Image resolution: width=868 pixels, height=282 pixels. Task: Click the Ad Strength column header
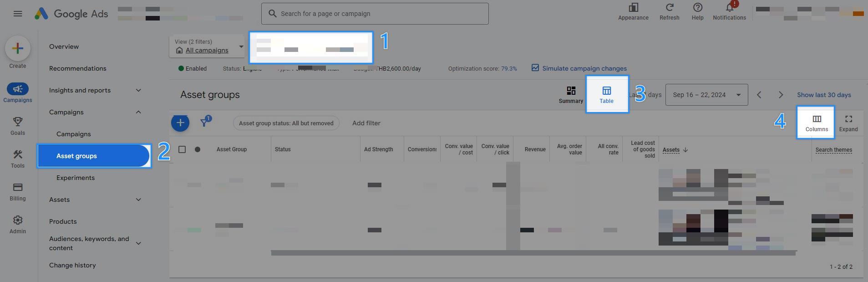point(378,149)
